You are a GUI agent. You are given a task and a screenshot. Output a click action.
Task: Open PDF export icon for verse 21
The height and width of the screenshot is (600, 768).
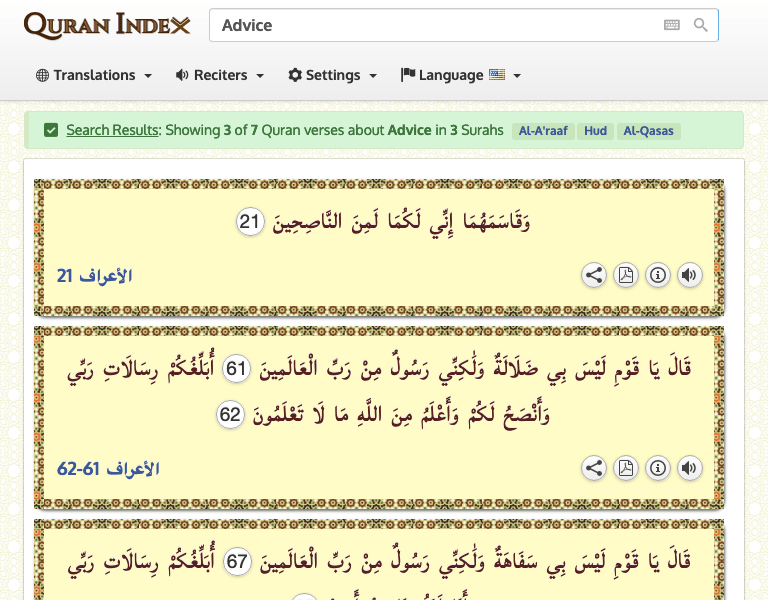click(x=626, y=275)
